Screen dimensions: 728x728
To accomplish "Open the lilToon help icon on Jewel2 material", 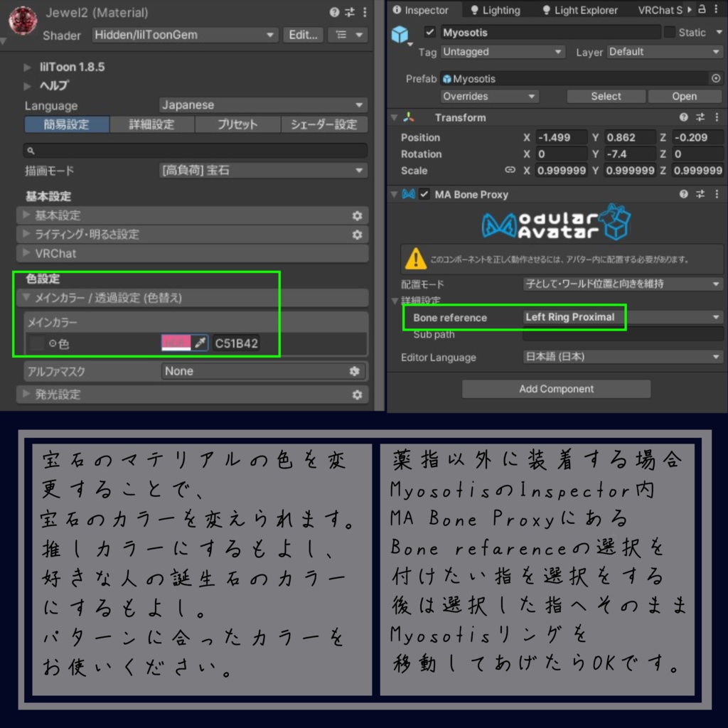I will click(x=333, y=12).
